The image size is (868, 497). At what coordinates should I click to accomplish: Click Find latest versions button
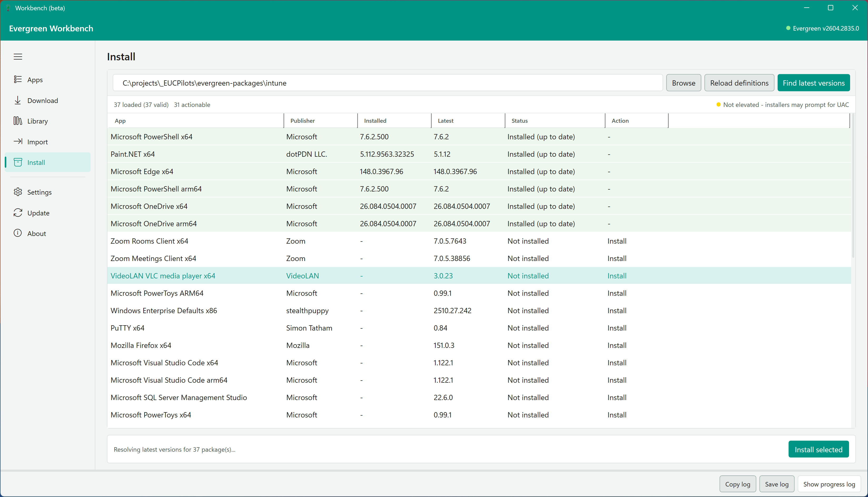point(813,83)
